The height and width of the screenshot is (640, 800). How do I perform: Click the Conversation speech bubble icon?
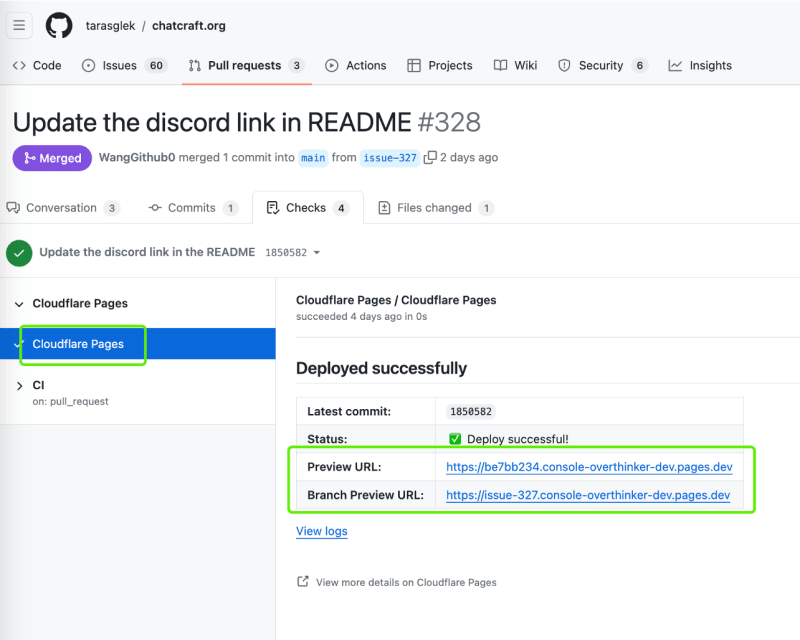tap(13, 208)
